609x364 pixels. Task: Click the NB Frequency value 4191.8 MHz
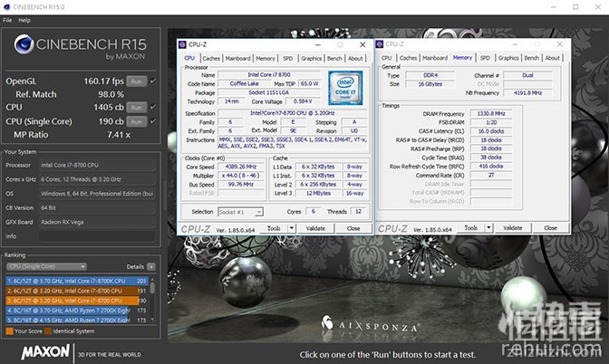(x=527, y=92)
